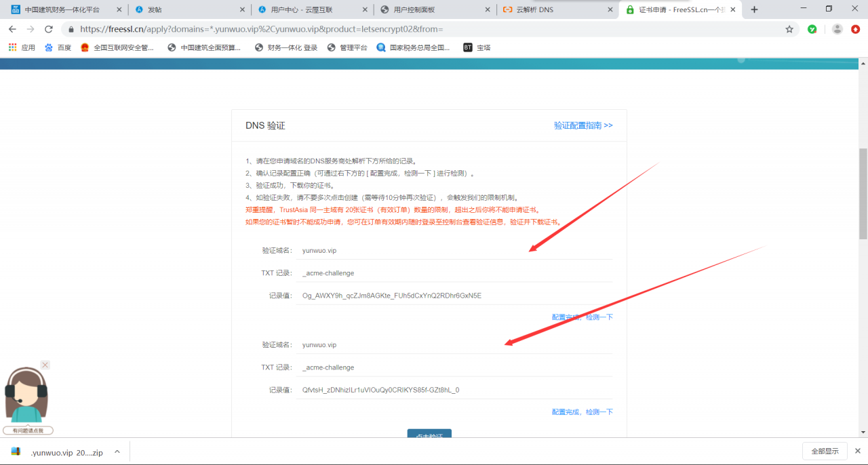Click the red browser extension icon

[x=856, y=29]
